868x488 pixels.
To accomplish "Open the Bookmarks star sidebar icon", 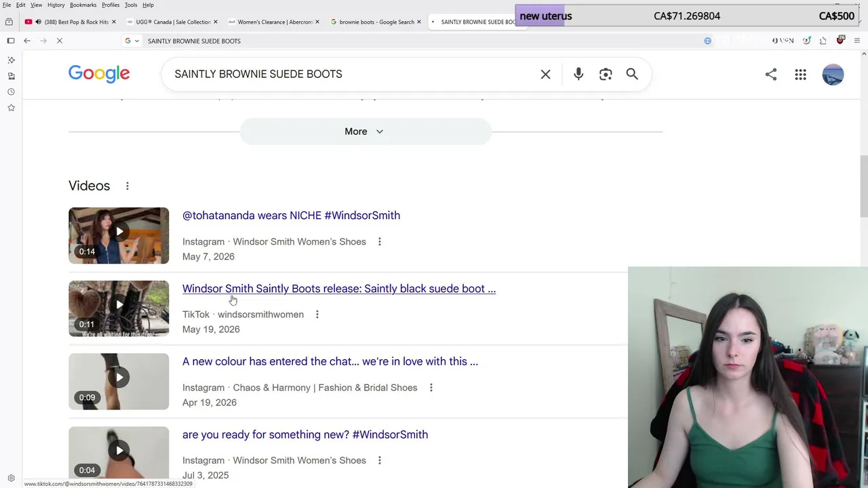I will [11, 107].
